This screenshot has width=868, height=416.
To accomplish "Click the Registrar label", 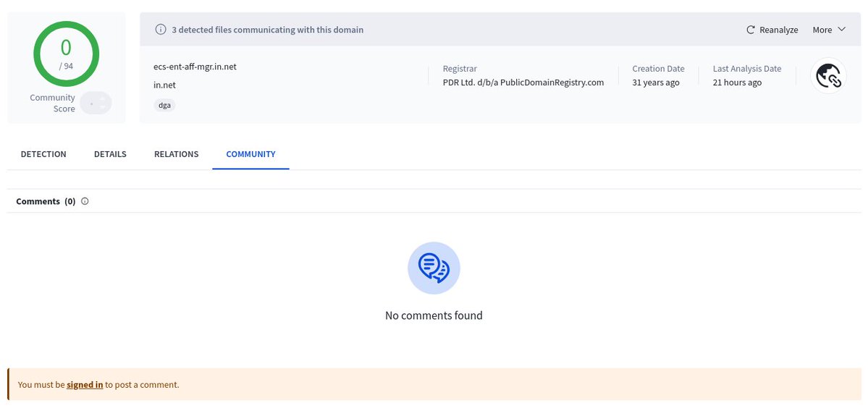I will 460,69.
